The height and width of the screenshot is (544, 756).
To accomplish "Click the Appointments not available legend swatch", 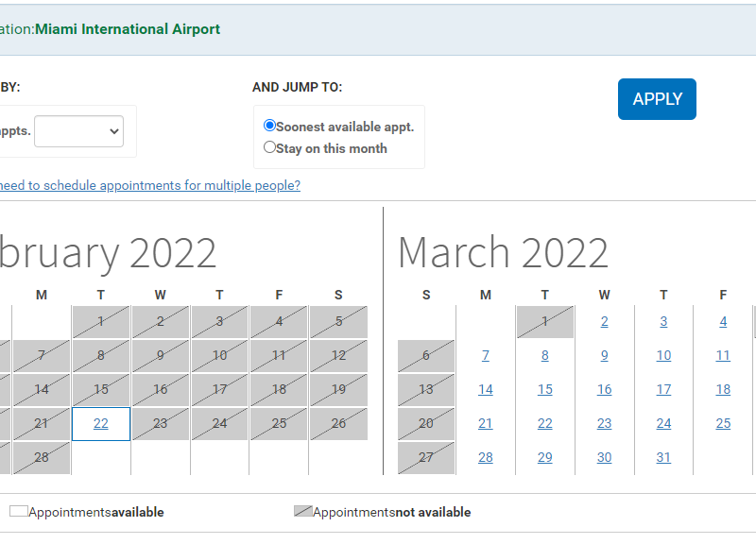I will click(x=302, y=512).
